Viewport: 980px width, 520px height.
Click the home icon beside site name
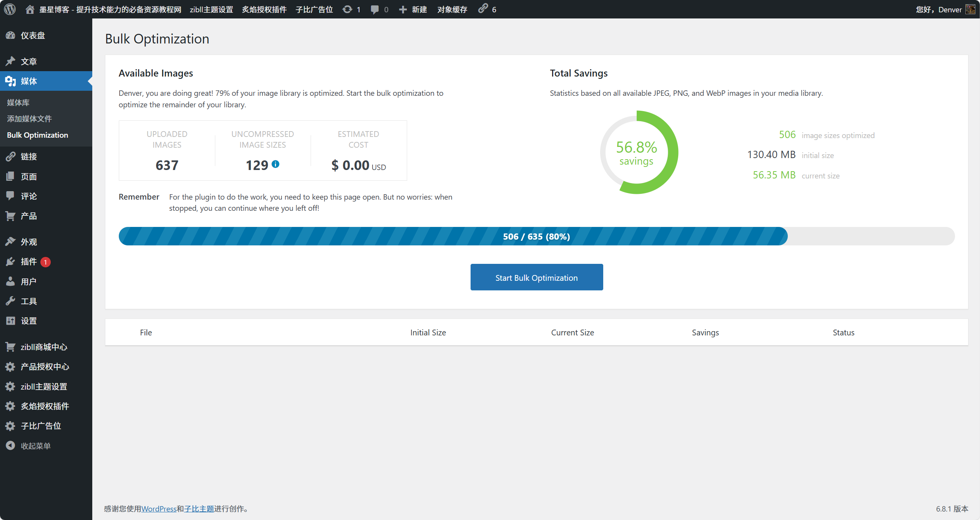30,9
